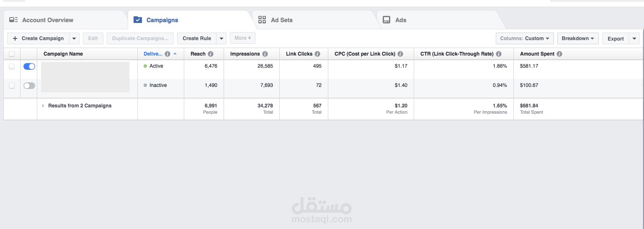The height and width of the screenshot is (229, 644).
Task: Open the Create Campaign dropdown arrow
Action: tap(74, 38)
